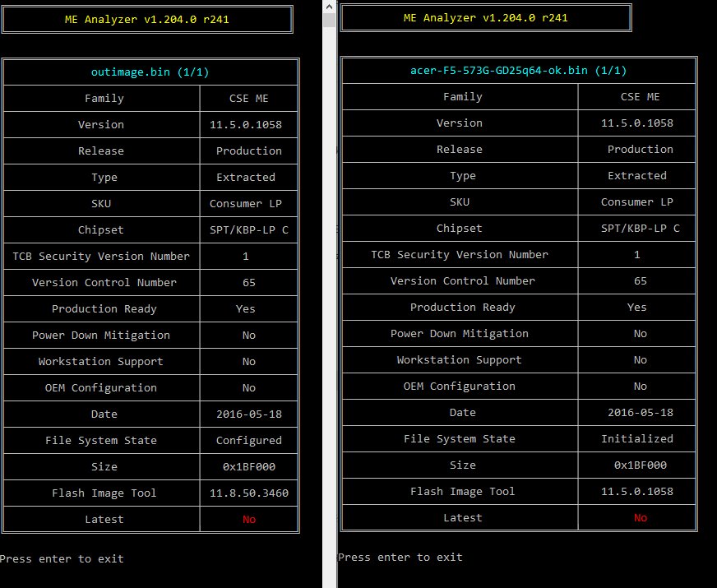Click the left window's 'SPT/KBP-LP C' Chipset value
The height and width of the screenshot is (588, 717).
coord(249,230)
